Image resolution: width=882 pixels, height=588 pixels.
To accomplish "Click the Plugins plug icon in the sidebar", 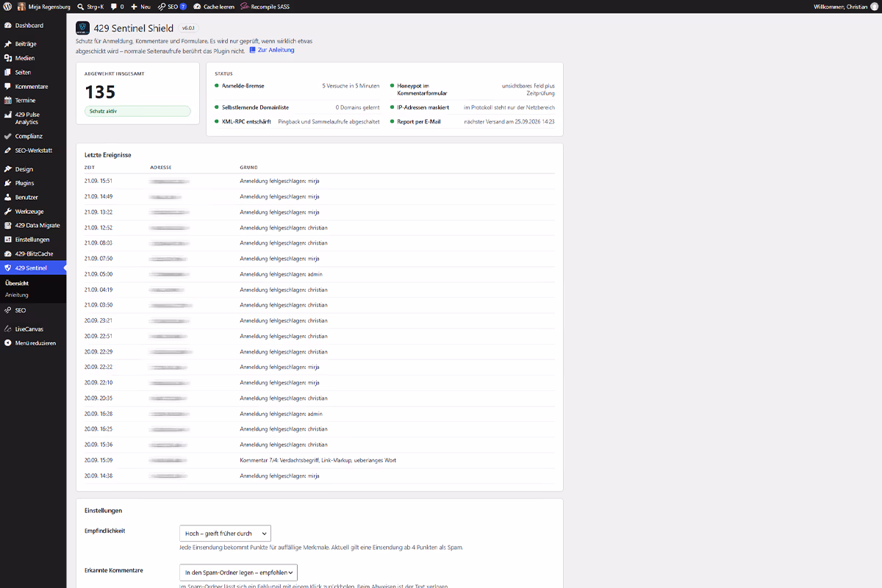I will point(7,183).
